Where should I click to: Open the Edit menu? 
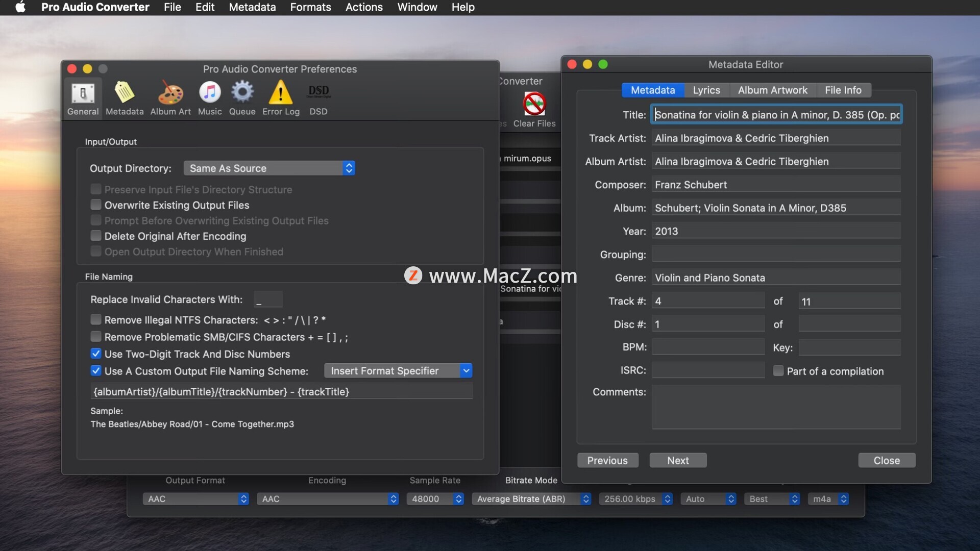(x=205, y=7)
